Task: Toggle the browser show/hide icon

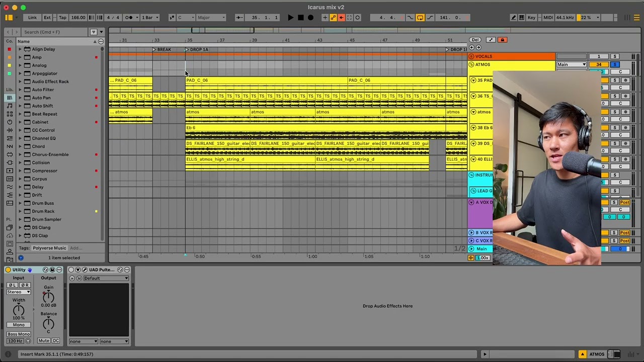Action: tap(9, 18)
